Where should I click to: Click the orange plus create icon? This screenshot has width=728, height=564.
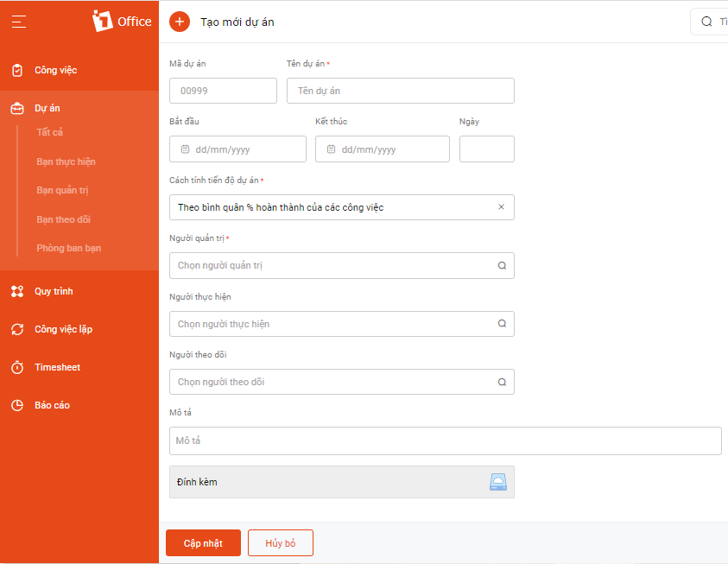[x=180, y=22]
